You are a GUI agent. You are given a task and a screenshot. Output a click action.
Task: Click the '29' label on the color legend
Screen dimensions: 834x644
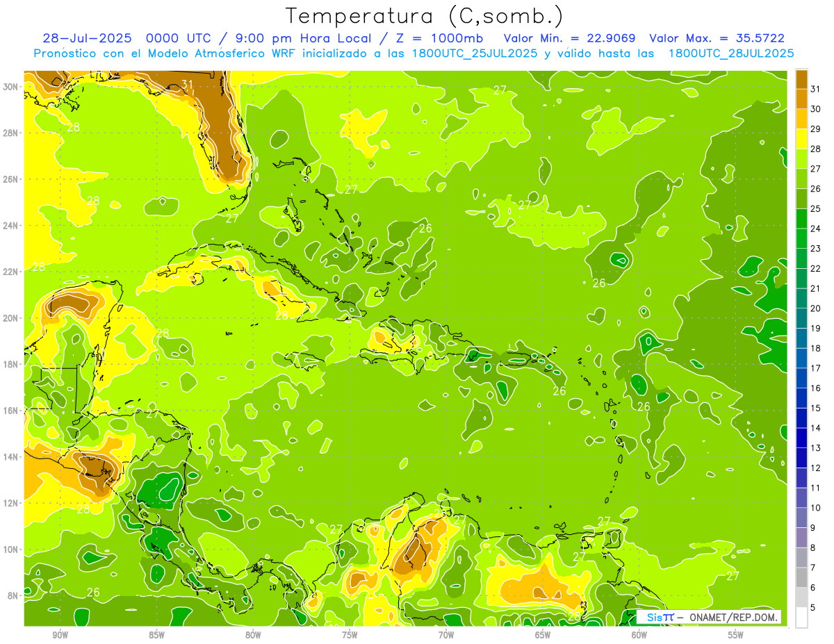point(815,129)
